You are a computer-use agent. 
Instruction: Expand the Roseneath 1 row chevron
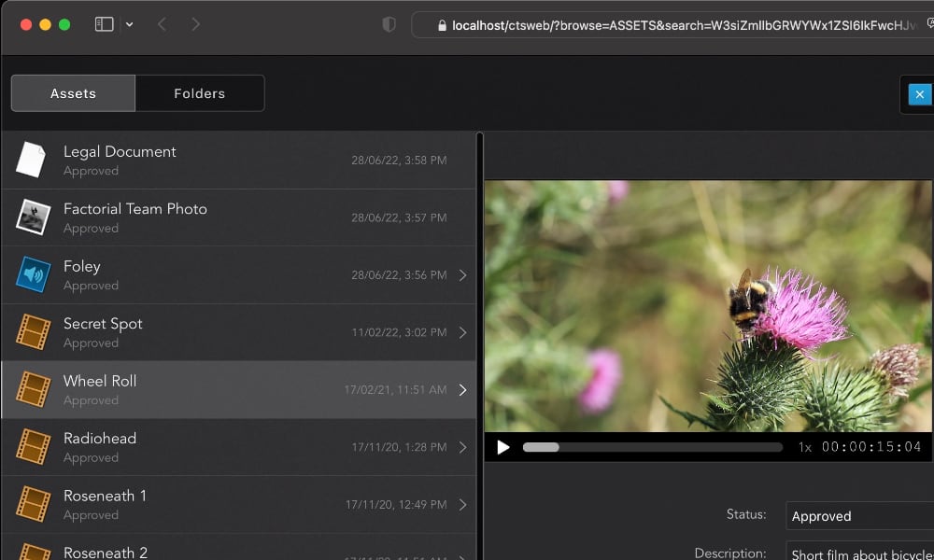pyautogui.click(x=463, y=505)
